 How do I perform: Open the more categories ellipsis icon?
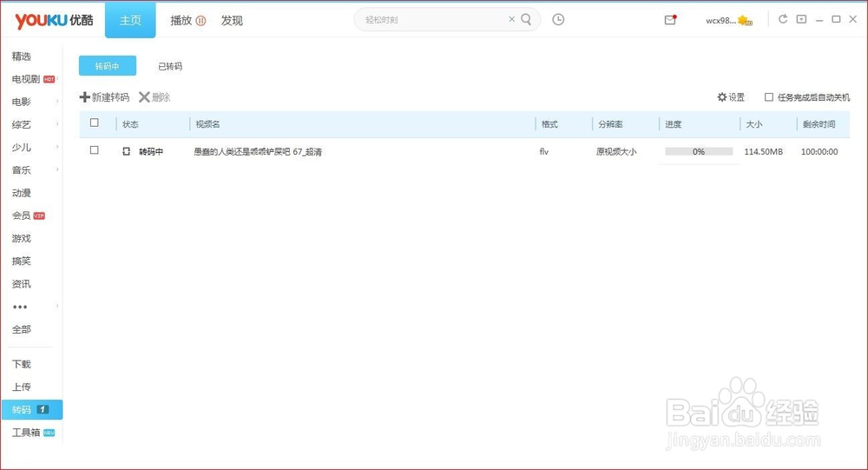[x=20, y=307]
